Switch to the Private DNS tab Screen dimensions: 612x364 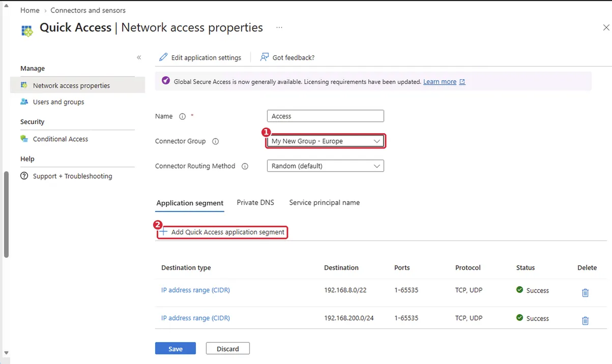(255, 202)
